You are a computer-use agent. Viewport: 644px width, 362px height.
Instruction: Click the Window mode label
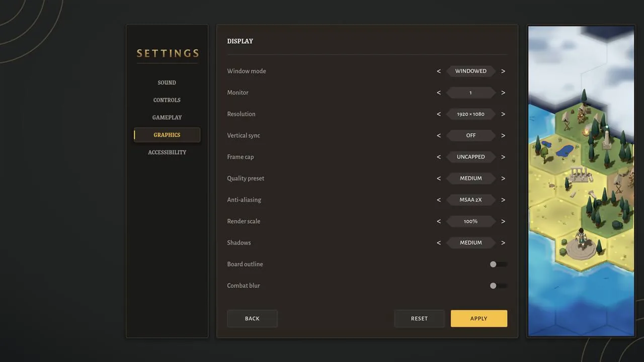[247, 71]
